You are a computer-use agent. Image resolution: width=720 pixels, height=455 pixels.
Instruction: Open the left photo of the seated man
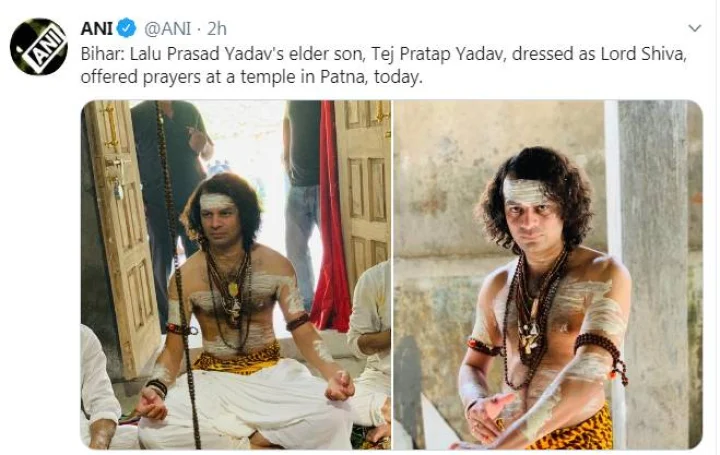point(236,275)
